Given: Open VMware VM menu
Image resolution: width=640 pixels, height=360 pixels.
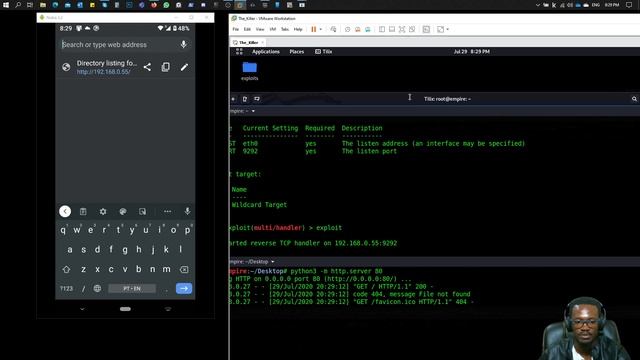Looking at the screenshot, I should [x=273, y=29].
